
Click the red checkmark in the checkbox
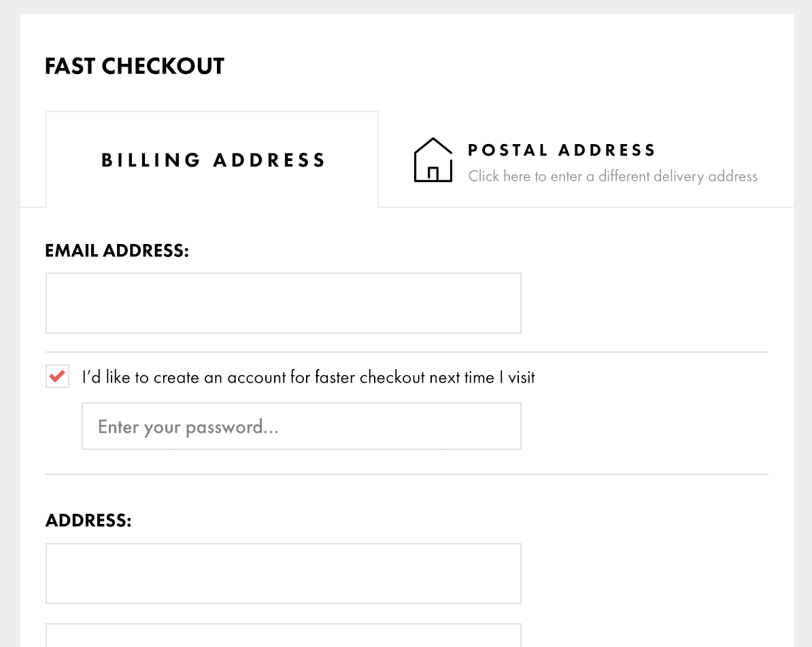tap(58, 376)
